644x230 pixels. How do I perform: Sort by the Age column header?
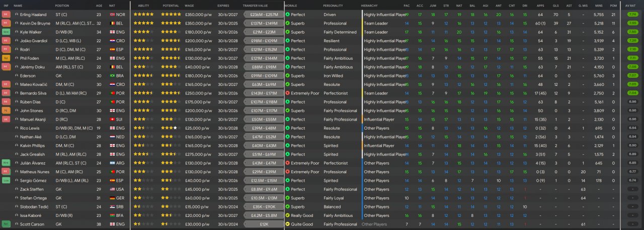[x=99, y=6]
